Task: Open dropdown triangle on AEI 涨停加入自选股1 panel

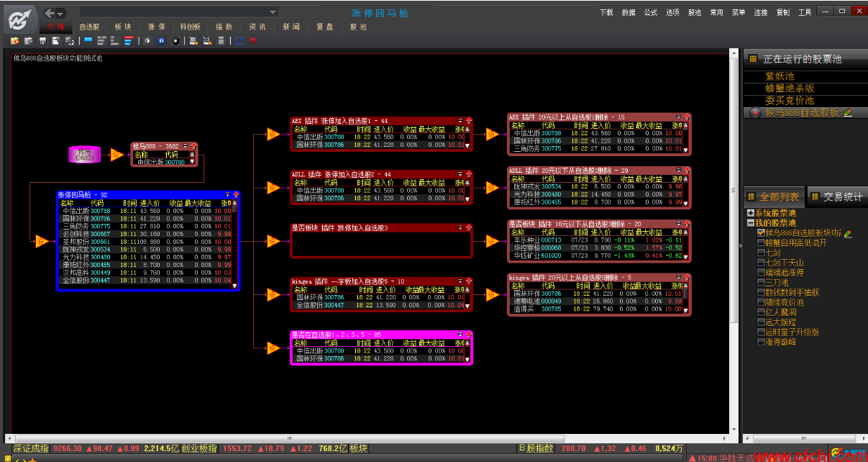Action: [x=461, y=121]
